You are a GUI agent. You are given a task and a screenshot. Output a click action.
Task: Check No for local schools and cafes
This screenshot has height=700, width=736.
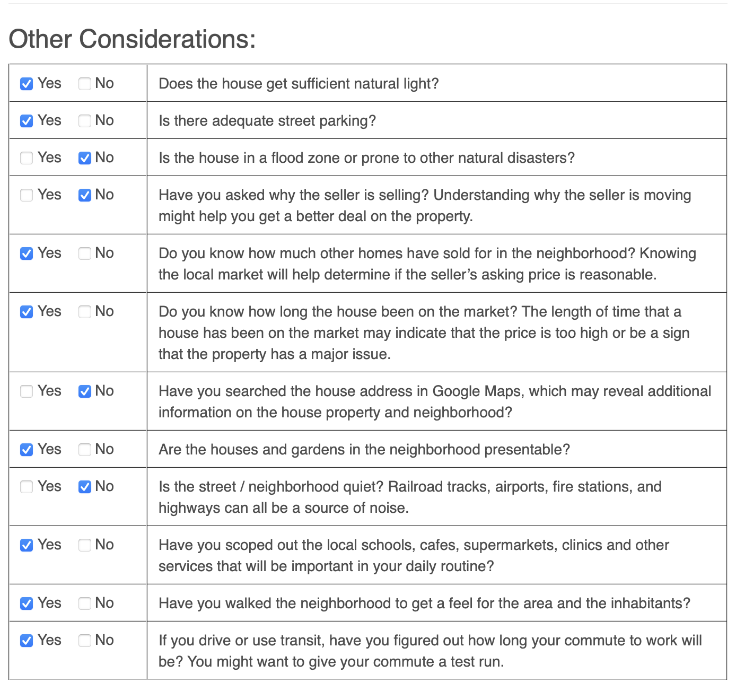85,545
